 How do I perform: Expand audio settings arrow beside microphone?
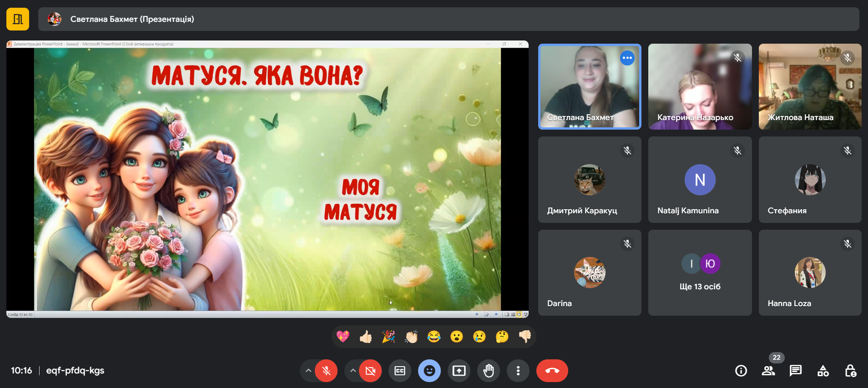pos(308,371)
